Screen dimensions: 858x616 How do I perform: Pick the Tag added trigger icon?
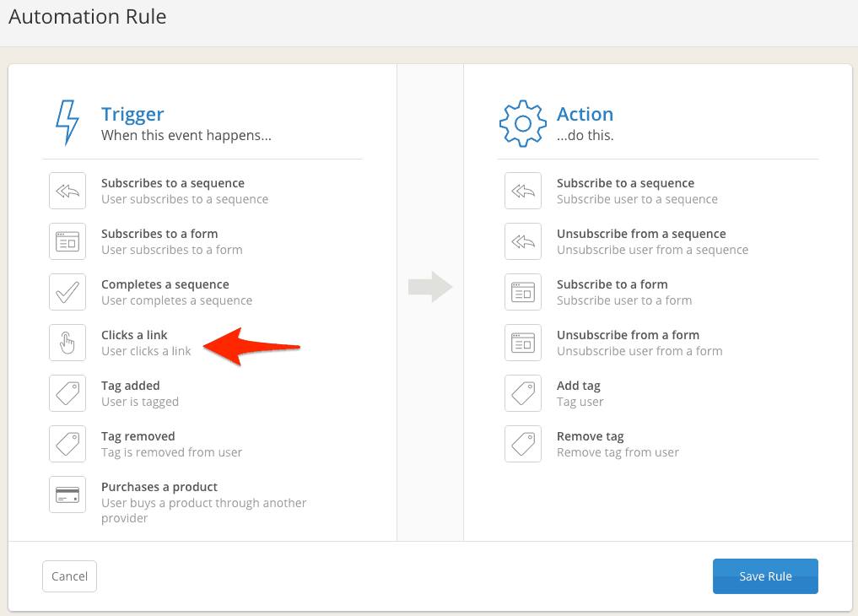[x=67, y=393]
